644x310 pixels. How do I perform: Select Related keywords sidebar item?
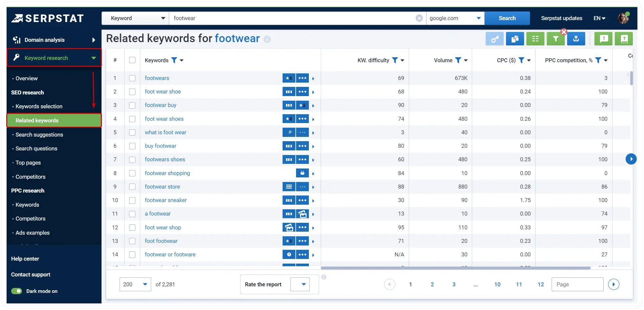54,120
